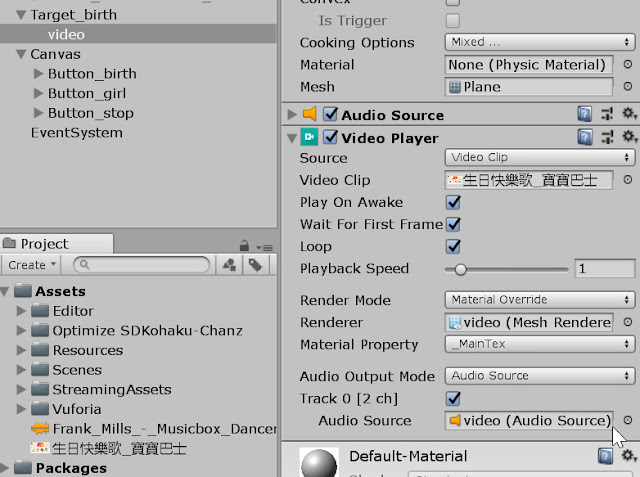
Task: Uncheck Wait For First Frame
Action: tap(453, 224)
